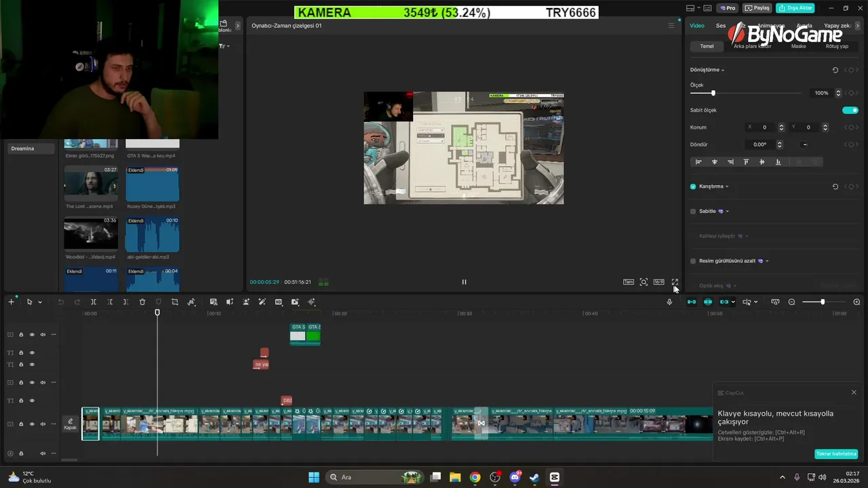Pause playback in the player
868x488 pixels.
tap(464, 282)
